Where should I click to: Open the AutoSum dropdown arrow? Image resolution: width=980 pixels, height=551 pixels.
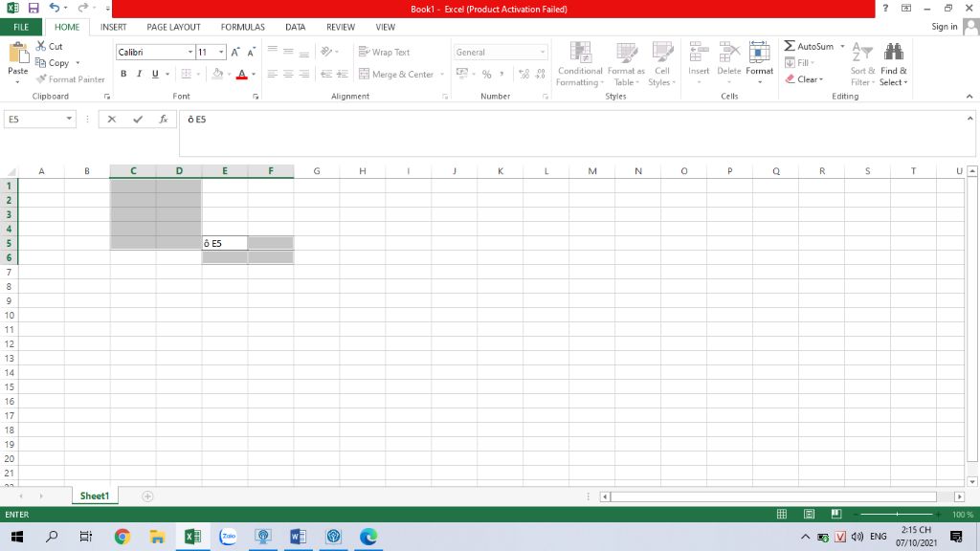pos(842,46)
